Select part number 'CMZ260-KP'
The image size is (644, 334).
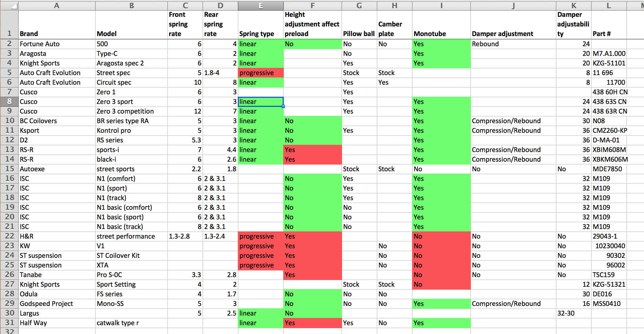610,130
